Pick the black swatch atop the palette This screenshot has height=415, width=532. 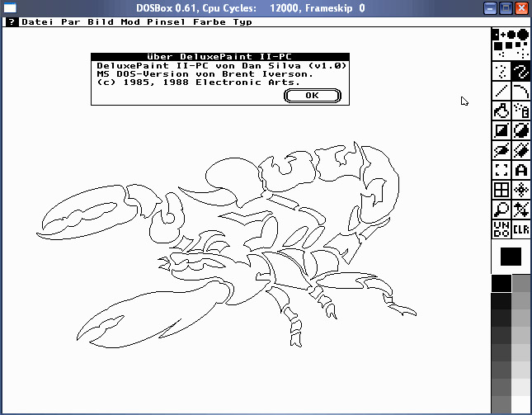(501, 283)
